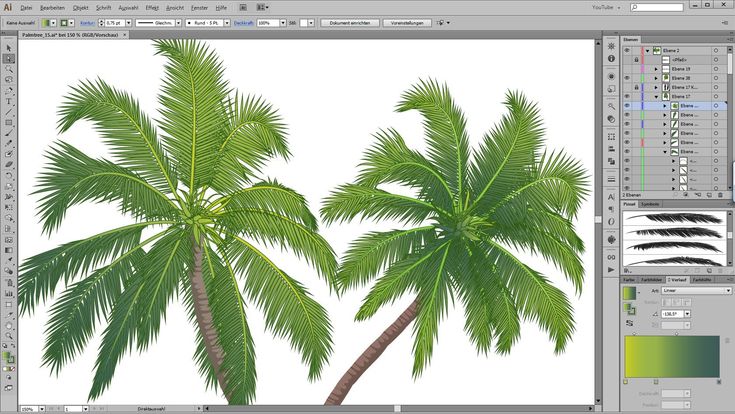Click the Kontur stroke link

[x=88, y=23]
